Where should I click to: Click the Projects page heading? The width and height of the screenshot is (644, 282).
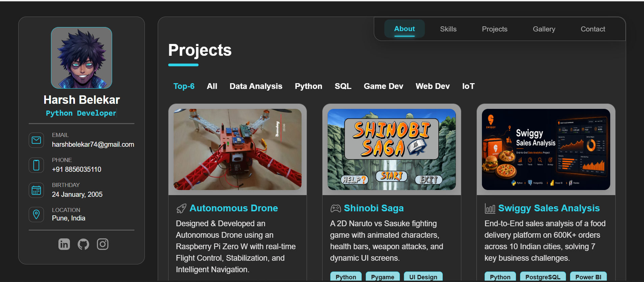point(200,50)
